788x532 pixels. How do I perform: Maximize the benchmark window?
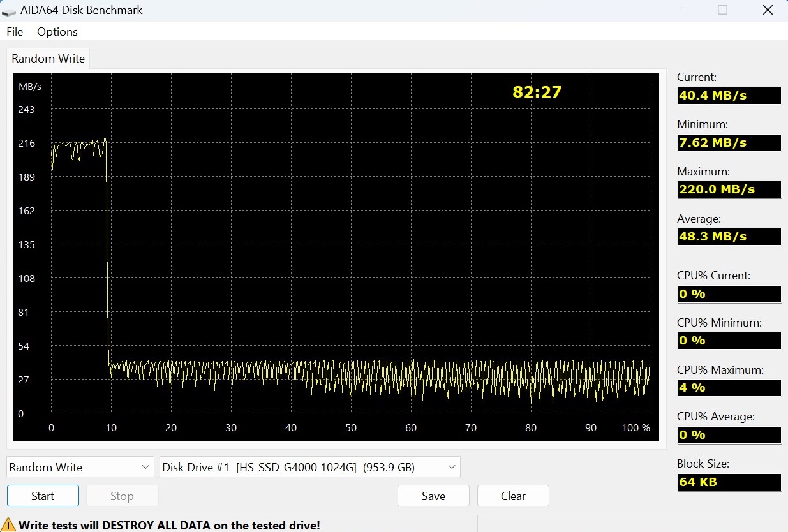(x=722, y=10)
